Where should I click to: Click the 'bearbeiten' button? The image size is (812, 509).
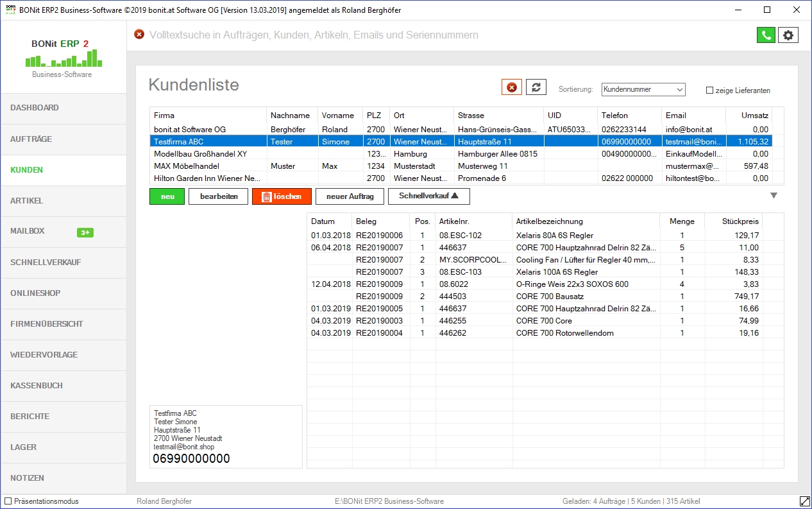pyautogui.click(x=218, y=196)
